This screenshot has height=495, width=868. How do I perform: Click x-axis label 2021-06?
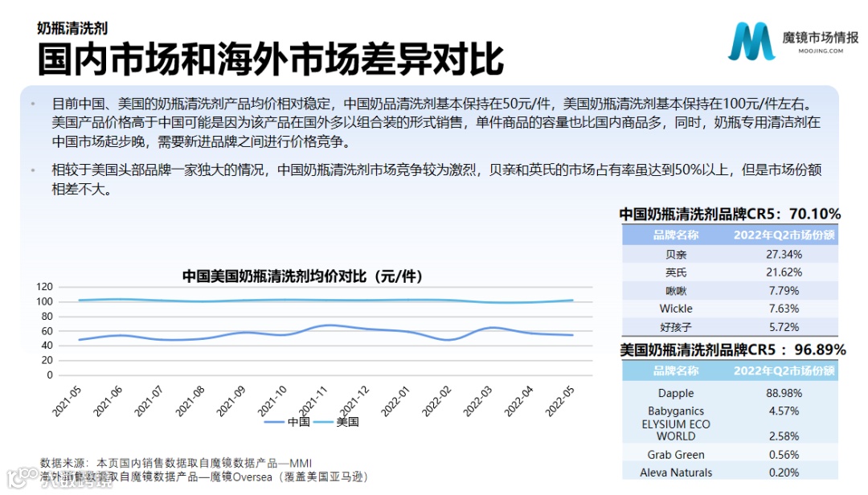click(108, 401)
